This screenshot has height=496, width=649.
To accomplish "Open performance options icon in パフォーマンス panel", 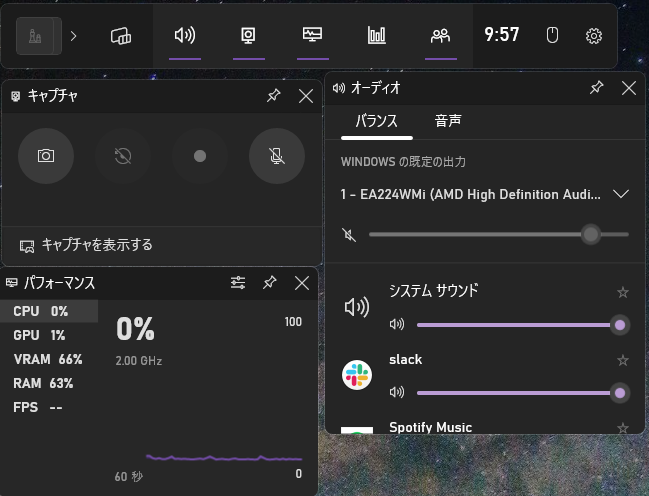I will [238, 283].
